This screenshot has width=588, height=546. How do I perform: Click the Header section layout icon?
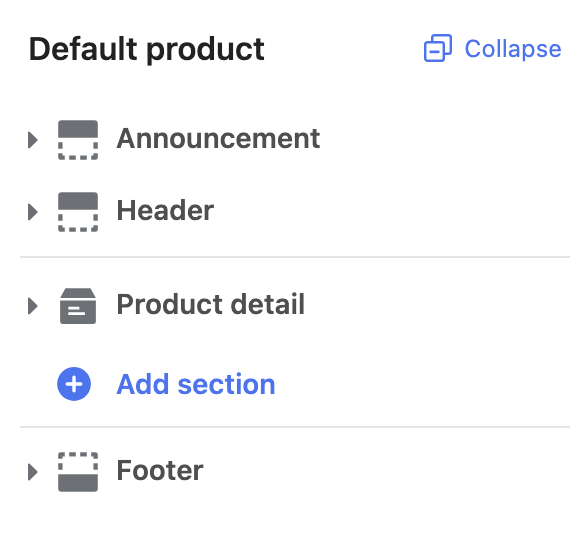coord(78,212)
